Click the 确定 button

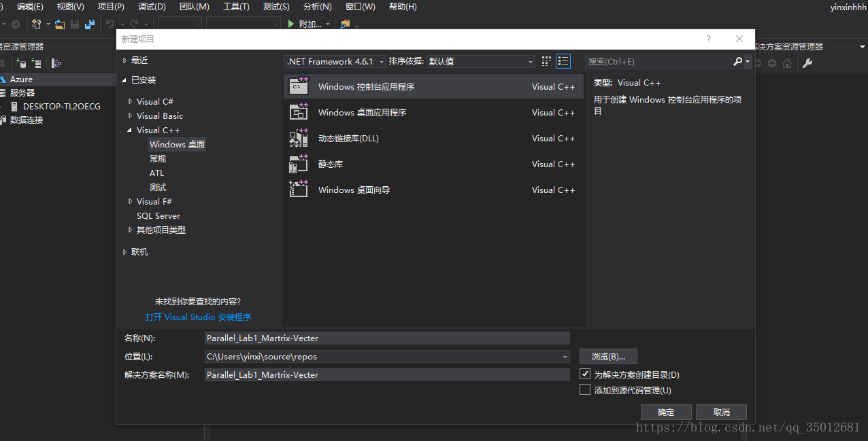[x=666, y=412]
